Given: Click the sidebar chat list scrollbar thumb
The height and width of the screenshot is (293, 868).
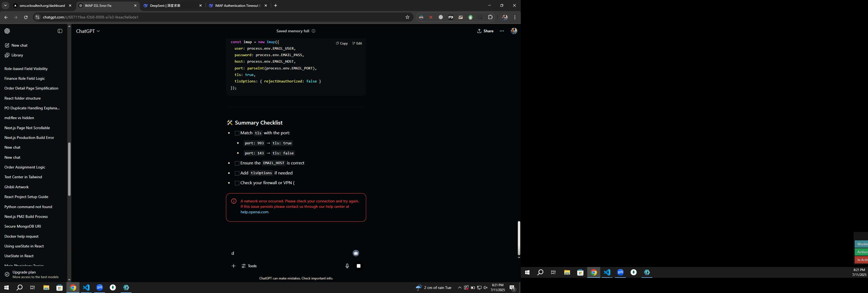Looking at the screenshot, I should tap(69, 169).
